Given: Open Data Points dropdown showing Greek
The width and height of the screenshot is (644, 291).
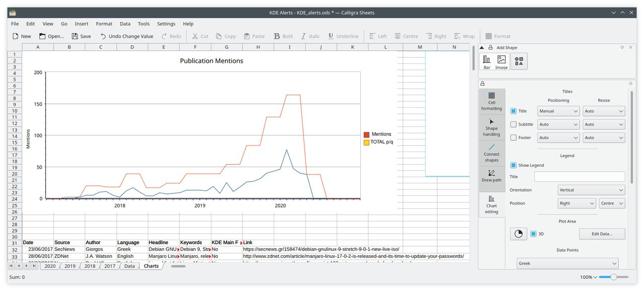Looking at the screenshot, I should click(x=568, y=263).
